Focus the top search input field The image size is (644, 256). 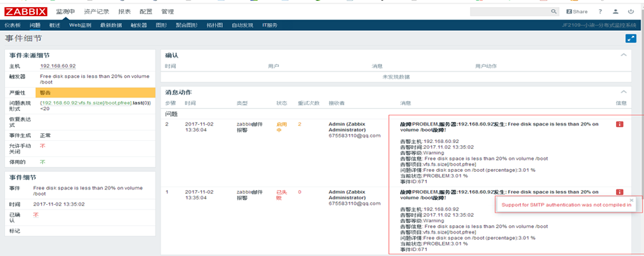click(510, 11)
